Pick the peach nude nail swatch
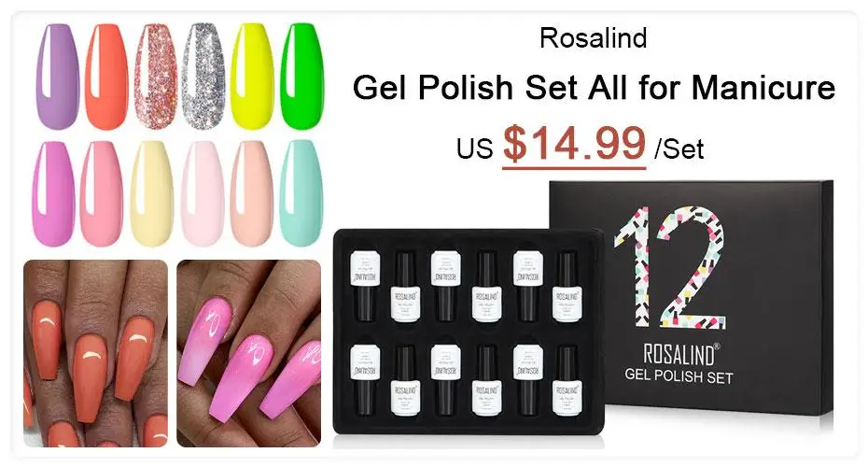Image resolution: width=868 pixels, height=467 pixels. [x=252, y=193]
